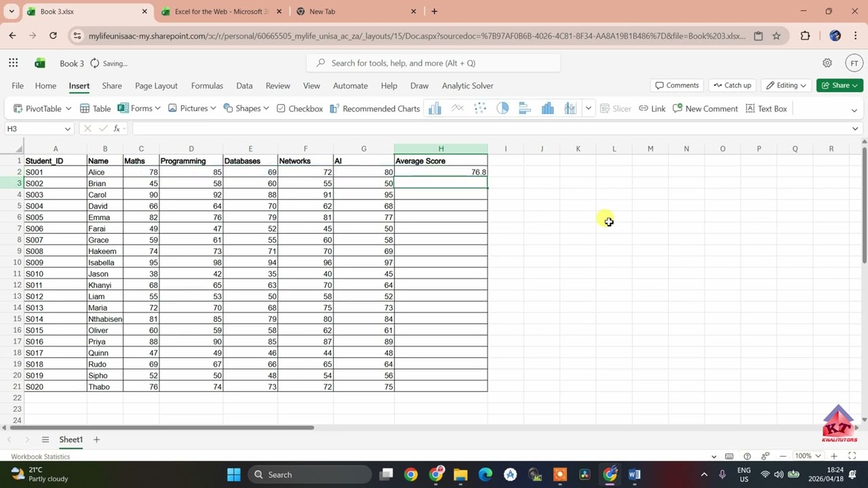Open the File menu
Viewport: 868px width, 488px height.
18,85
